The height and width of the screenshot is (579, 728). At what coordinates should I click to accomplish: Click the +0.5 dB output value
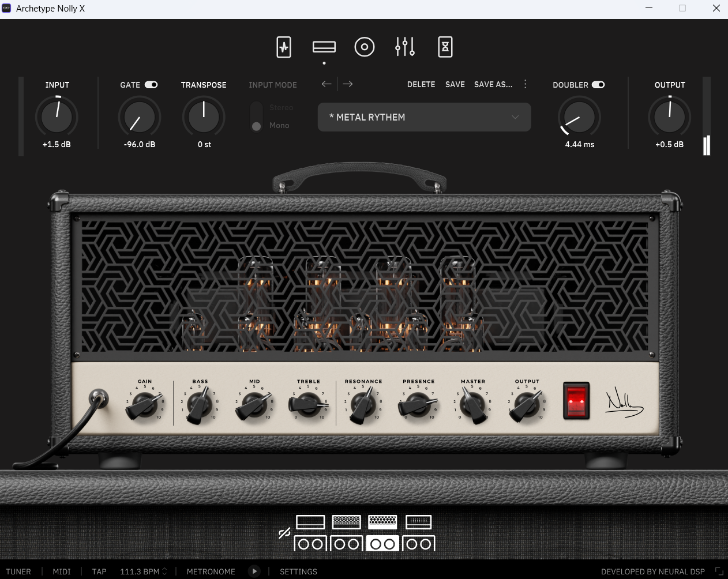tap(669, 144)
